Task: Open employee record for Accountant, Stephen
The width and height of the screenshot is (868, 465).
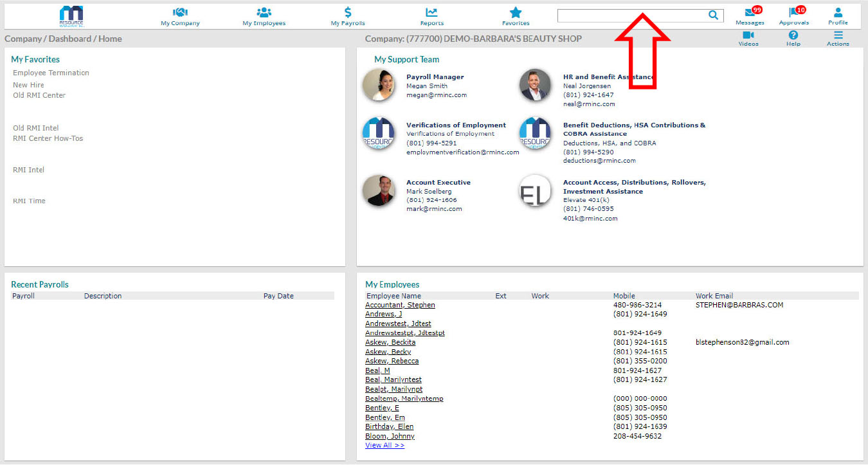Action: click(400, 305)
